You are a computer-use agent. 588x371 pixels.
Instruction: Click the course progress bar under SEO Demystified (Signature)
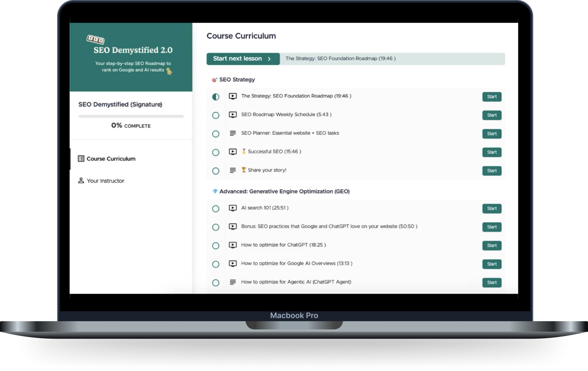[x=131, y=116]
